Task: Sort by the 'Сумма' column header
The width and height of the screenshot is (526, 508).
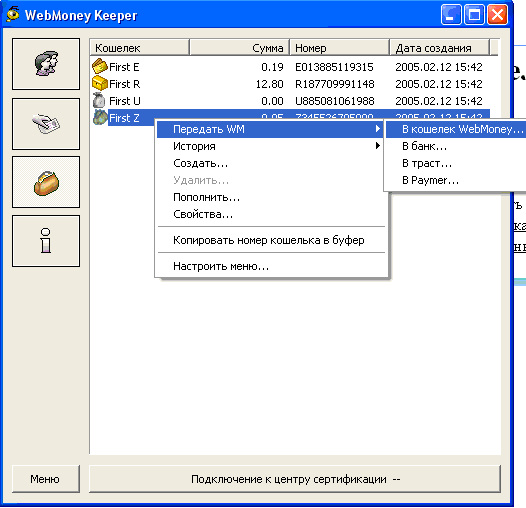Action: pyautogui.click(x=240, y=47)
